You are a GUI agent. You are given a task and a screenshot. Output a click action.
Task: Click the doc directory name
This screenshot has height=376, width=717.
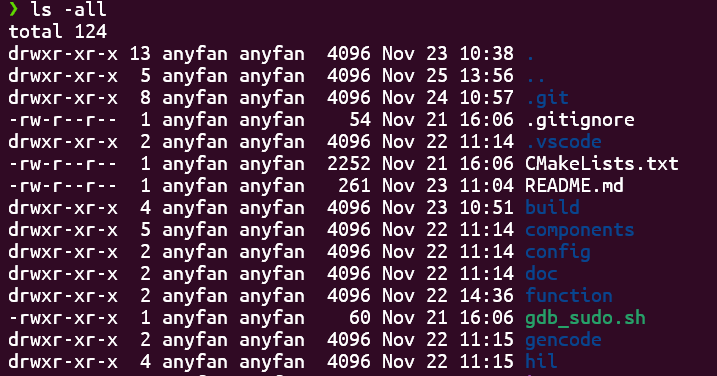pyautogui.click(x=541, y=274)
